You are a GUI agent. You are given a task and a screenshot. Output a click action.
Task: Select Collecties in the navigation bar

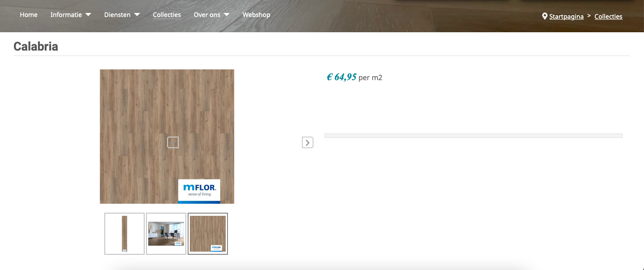click(x=167, y=15)
